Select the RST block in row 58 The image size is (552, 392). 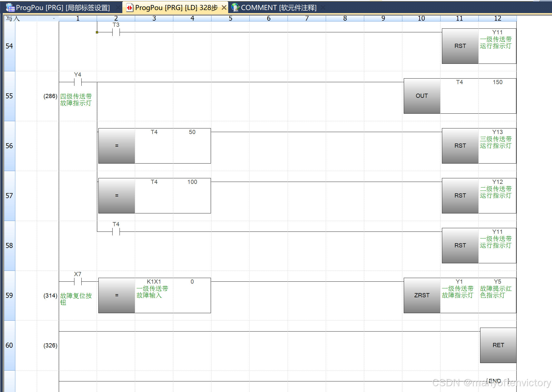pos(460,245)
